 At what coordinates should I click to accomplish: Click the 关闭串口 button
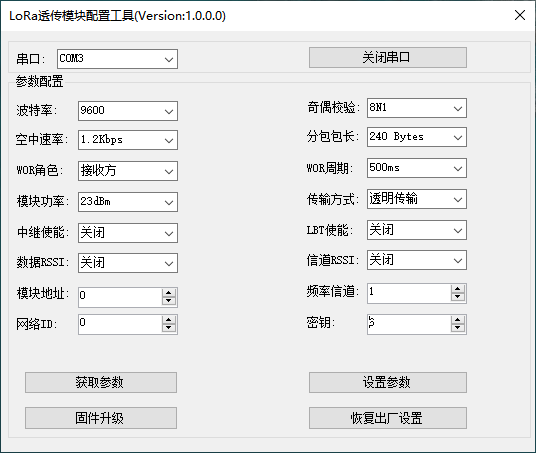point(388,57)
